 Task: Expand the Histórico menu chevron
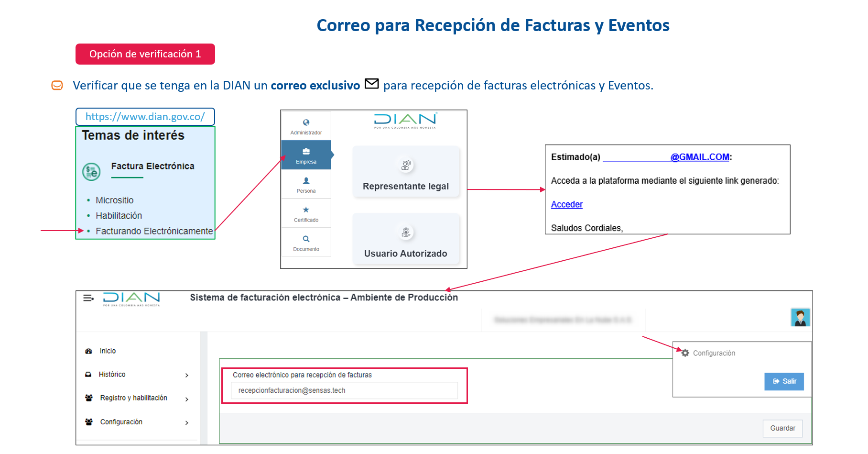187,376
